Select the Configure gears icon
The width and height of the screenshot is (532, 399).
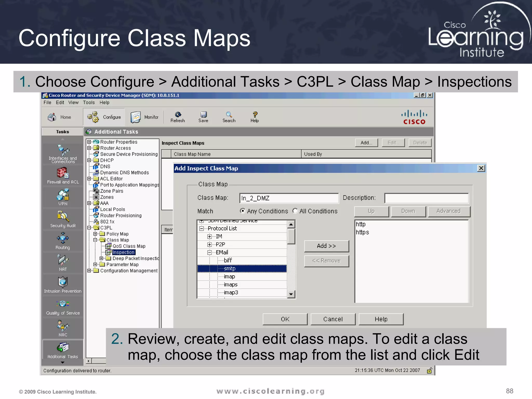click(x=93, y=117)
